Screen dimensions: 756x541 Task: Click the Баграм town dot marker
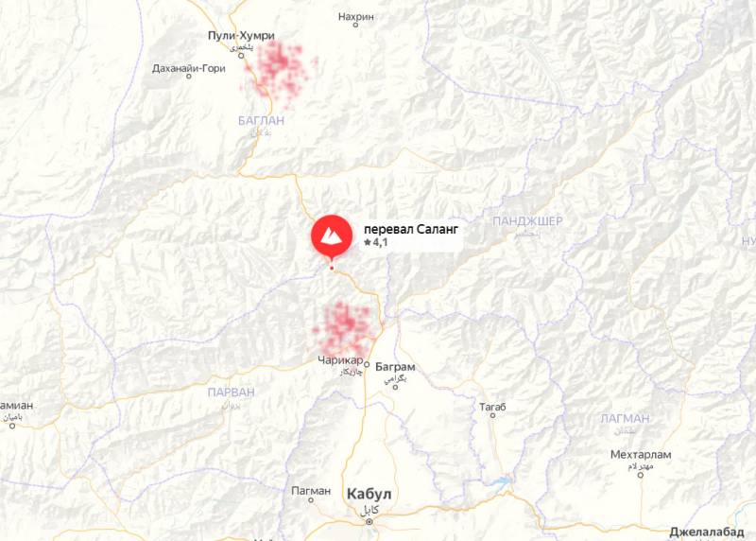click(x=395, y=387)
